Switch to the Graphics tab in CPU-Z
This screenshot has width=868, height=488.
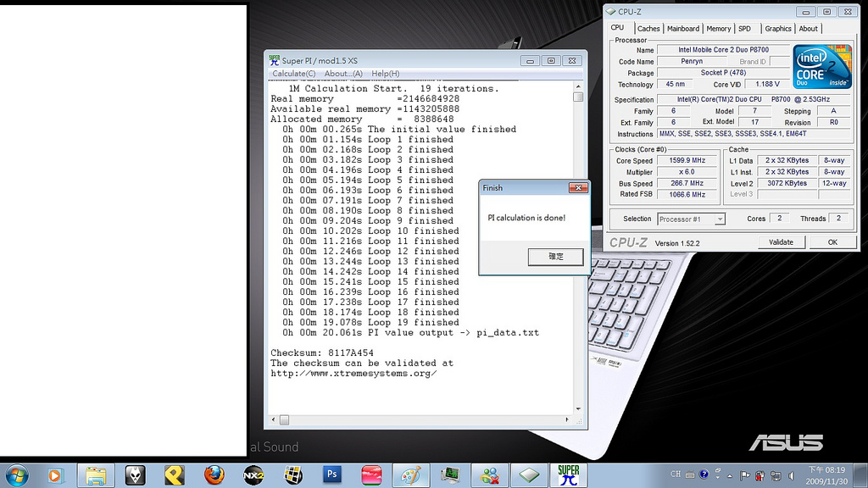coord(778,29)
